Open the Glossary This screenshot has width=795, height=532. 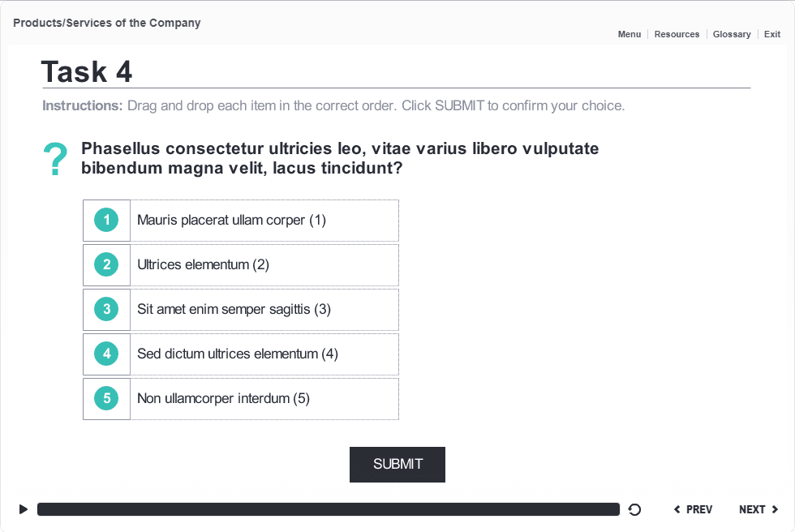(732, 34)
